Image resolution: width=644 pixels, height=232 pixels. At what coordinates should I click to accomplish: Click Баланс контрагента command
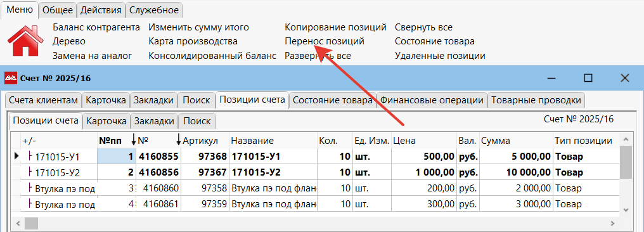[96, 27]
